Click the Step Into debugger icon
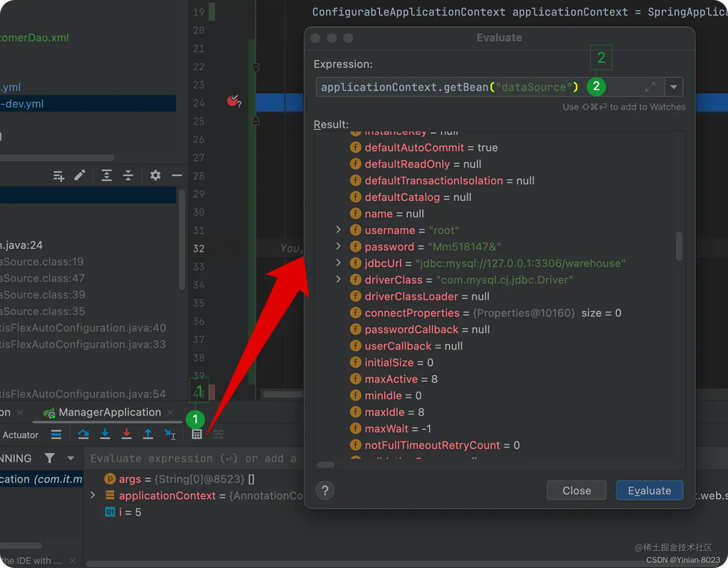 (x=105, y=434)
